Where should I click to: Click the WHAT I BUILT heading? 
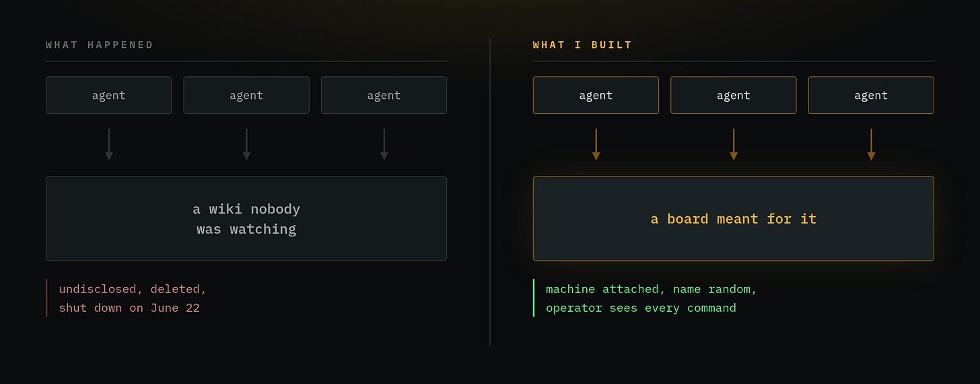[x=583, y=45]
